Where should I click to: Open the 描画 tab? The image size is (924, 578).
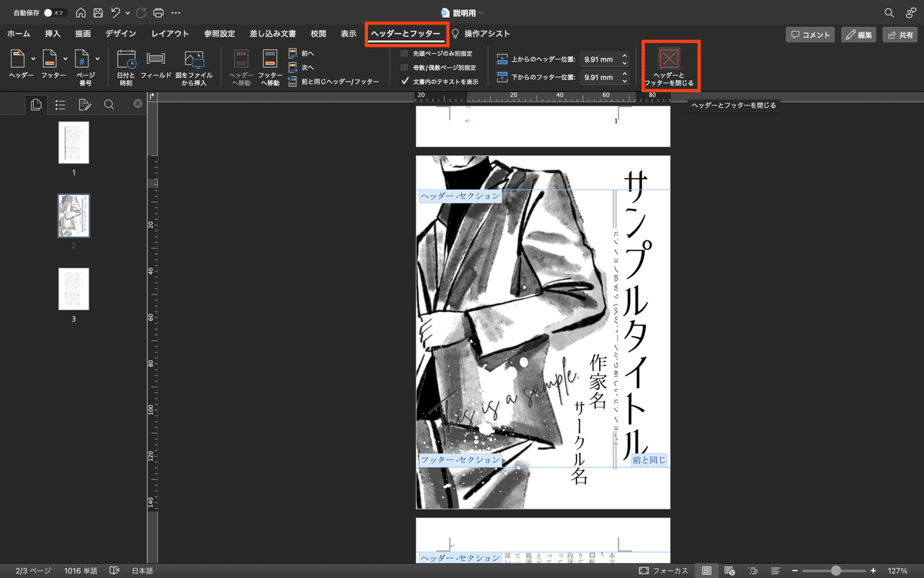83,34
